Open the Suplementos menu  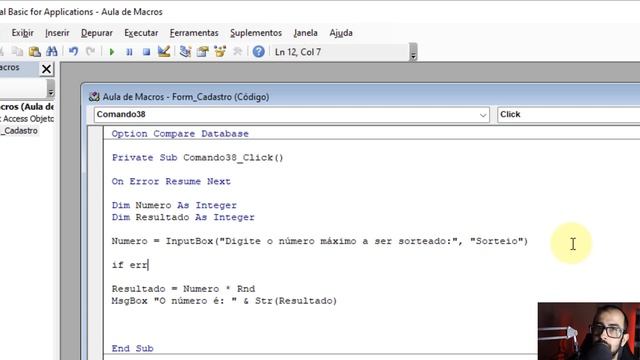(x=256, y=33)
